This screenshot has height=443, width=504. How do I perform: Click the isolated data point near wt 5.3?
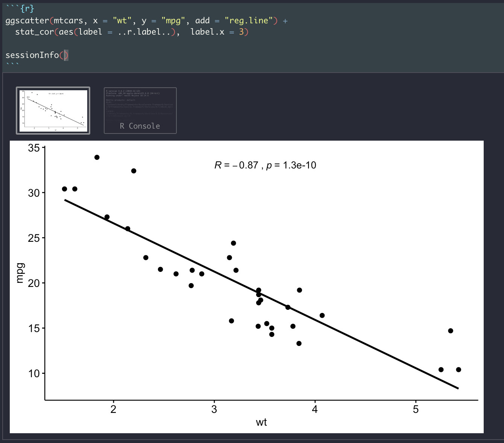pos(450,331)
